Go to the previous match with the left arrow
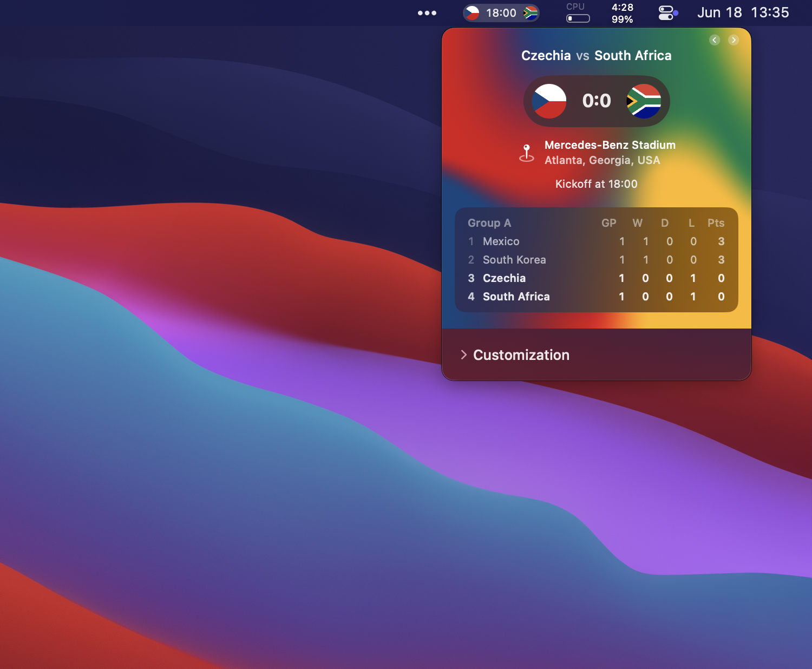812x669 pixels. [x=715, y=40]
